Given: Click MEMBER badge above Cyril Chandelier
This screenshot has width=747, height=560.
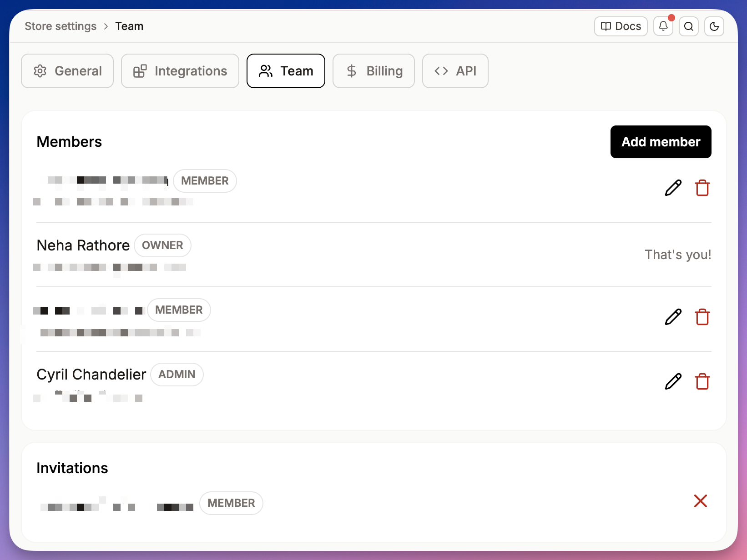Looking at the screenshot, I should tap(179, 310).
